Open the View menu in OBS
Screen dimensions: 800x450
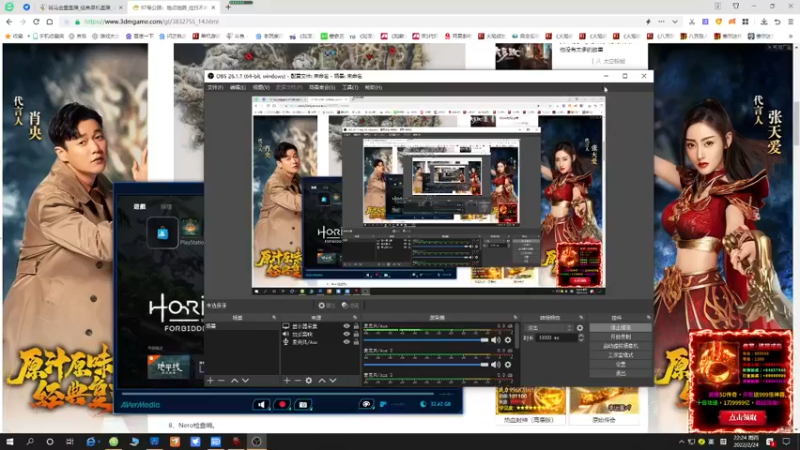coord(261,87)
